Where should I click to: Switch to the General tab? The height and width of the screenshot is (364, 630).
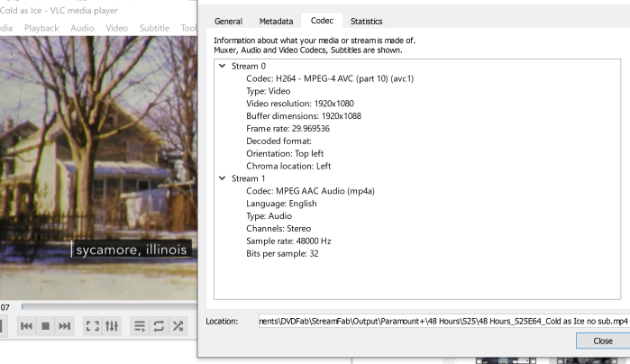229,22
